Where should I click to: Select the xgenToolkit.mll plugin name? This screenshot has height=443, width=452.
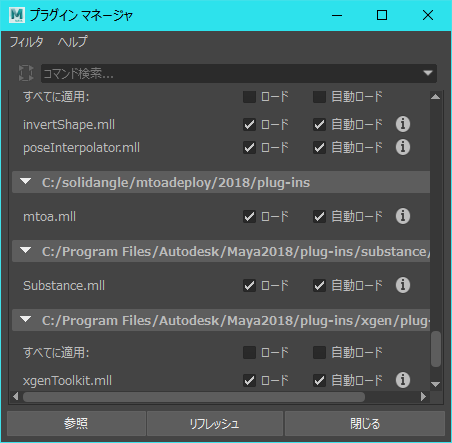67,380
